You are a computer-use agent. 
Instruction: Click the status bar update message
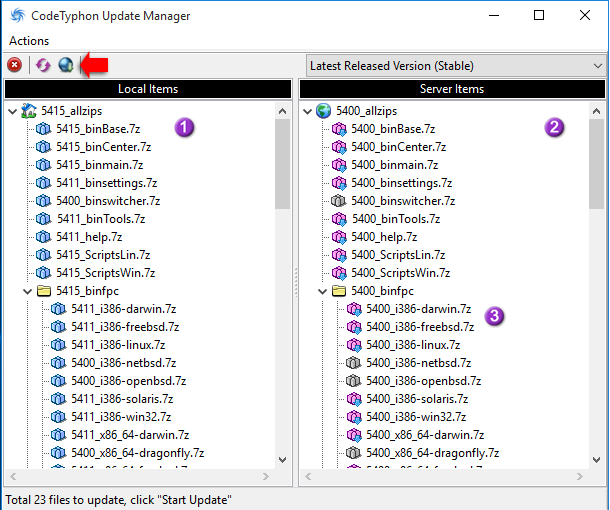118,500
